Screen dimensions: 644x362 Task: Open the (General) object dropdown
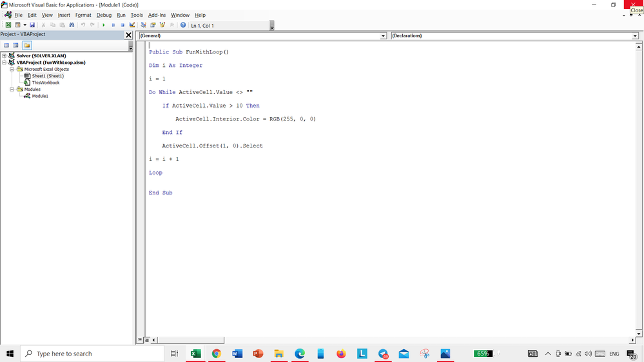click(x=383, y=35)
